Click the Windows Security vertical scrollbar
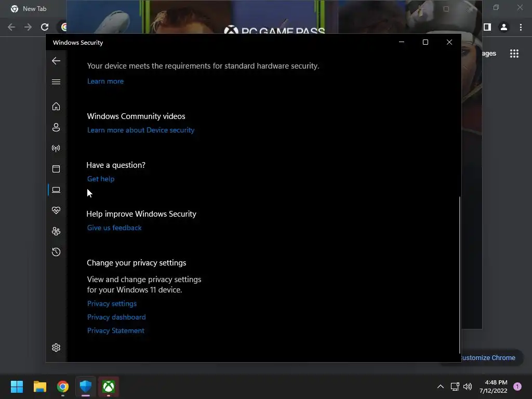532x399 pixels. 460,275
